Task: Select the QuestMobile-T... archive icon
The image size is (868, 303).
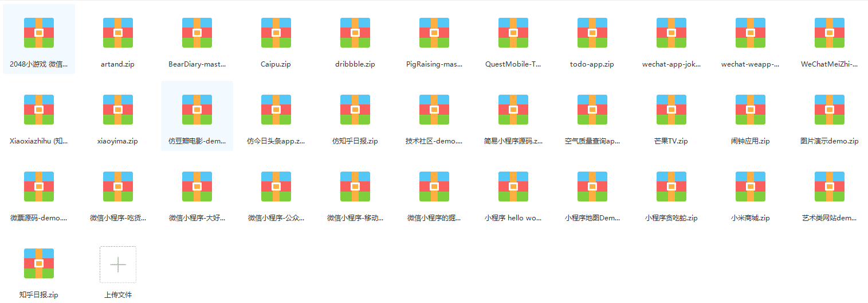Action: tap(513, 32)
